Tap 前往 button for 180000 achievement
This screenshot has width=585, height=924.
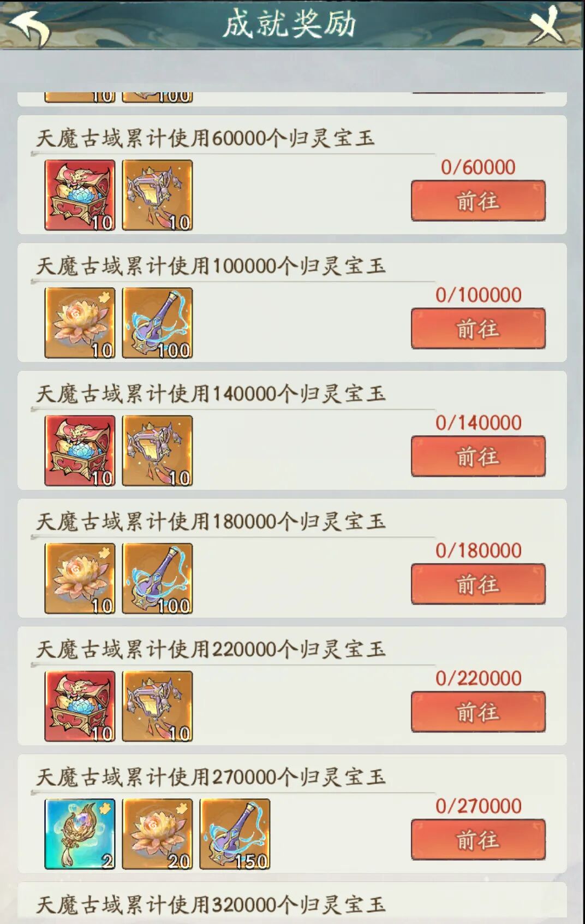[x=478, y=584]
